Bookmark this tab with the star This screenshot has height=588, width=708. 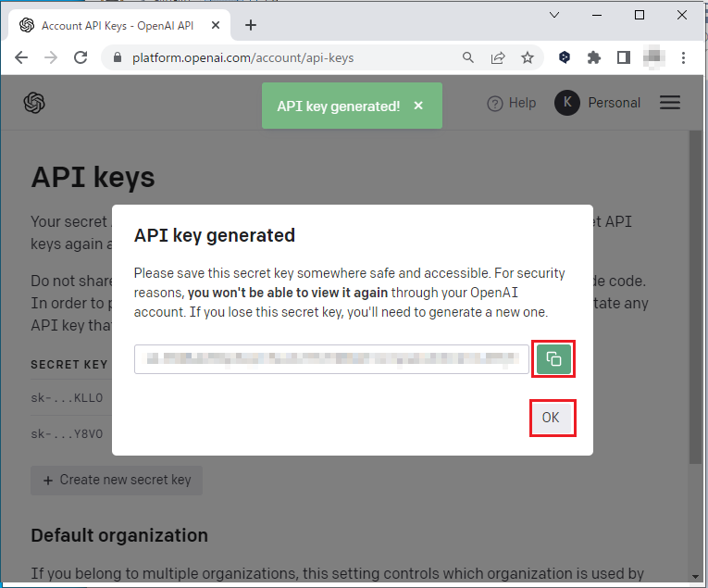click(528, 57)
